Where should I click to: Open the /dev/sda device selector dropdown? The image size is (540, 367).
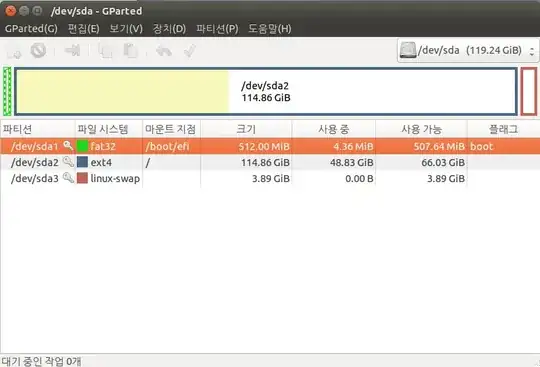pos(468,51)
